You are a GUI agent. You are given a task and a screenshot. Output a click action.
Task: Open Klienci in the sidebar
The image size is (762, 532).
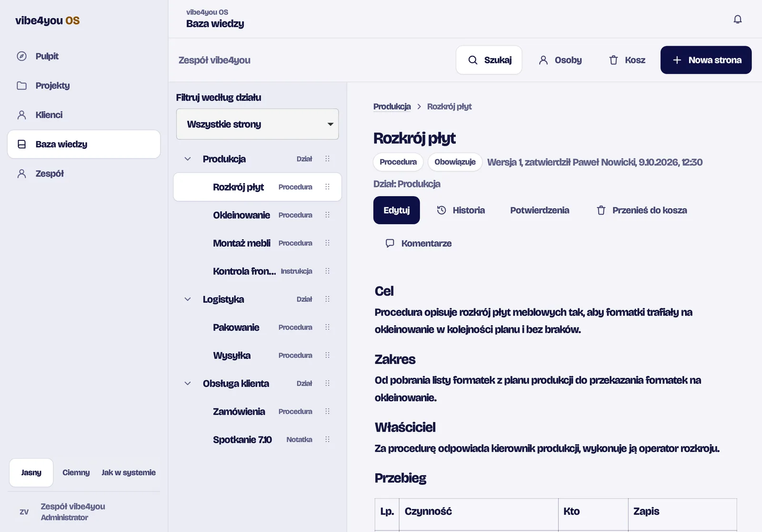84,115
